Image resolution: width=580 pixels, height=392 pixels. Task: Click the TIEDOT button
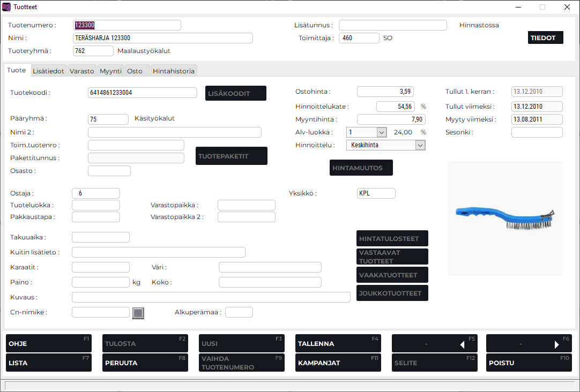[545, 38]
